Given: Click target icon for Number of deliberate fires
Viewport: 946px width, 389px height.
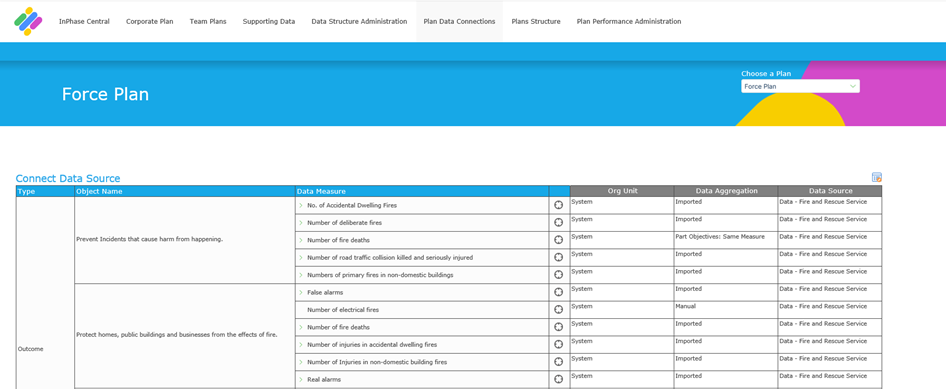Looking at the screenshot, I should (559, 223).
